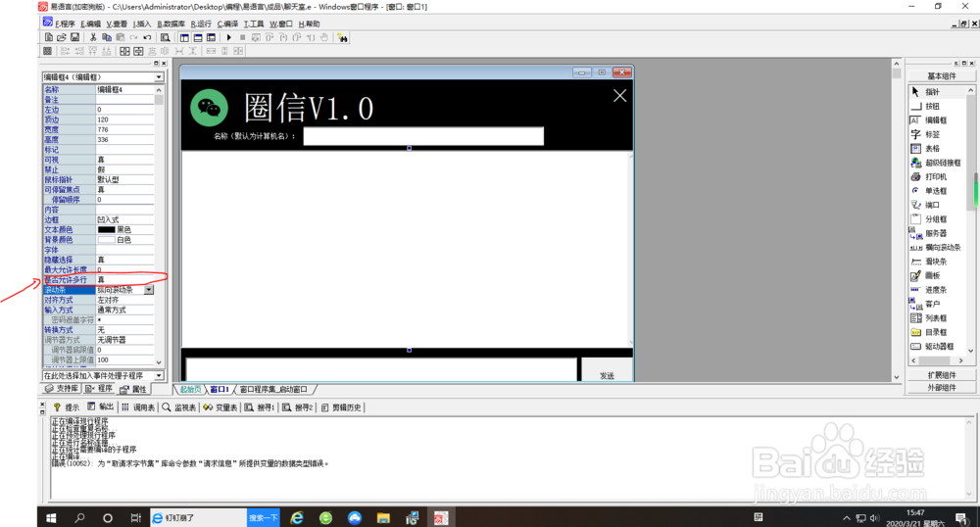Select the Radio button (单选框) component

(x=938, y=191)
